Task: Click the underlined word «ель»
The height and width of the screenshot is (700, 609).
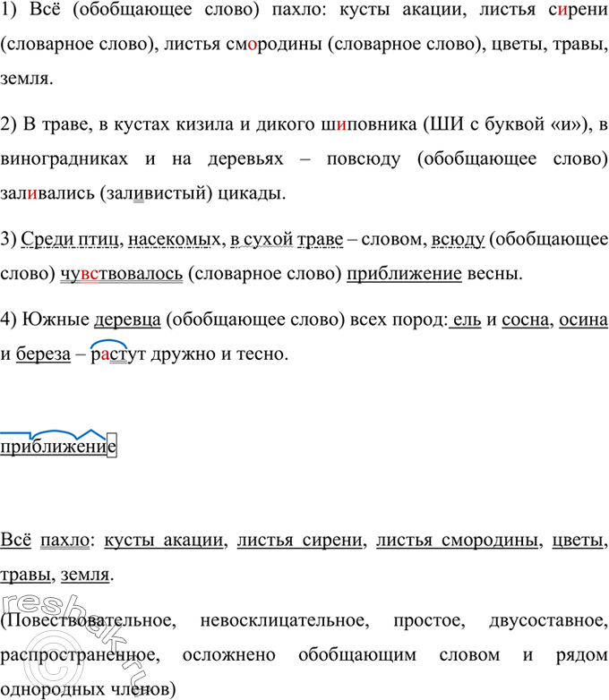Action: click(x=467, y=320)
